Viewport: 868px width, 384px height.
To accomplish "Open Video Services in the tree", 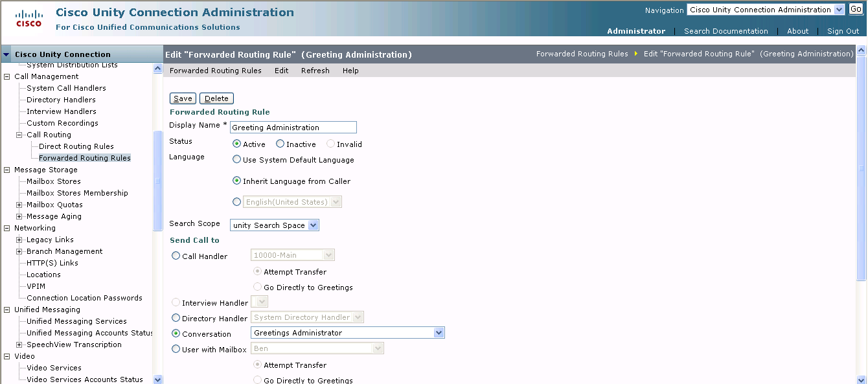I will pyautogui.click(x=54, y=368).
